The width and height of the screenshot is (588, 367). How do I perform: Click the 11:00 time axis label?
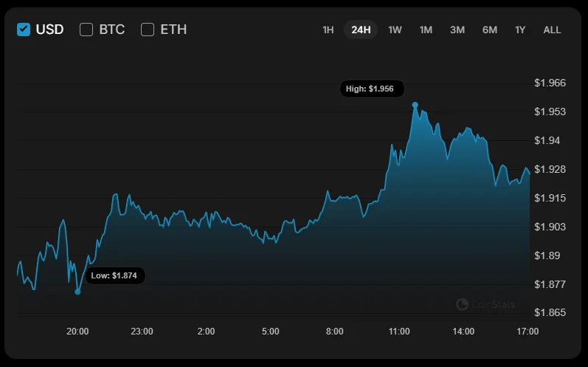tap(399, 332)
